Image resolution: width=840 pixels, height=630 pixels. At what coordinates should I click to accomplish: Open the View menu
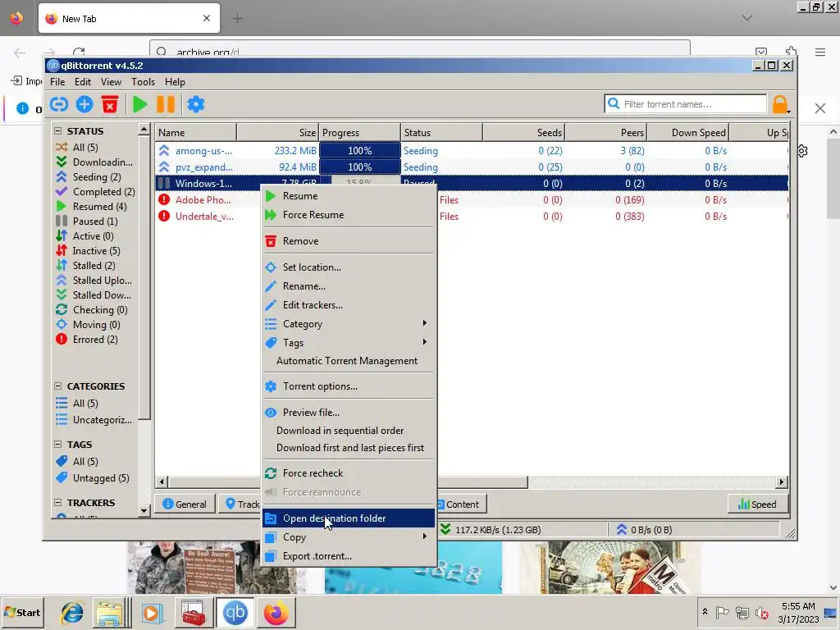click(x=111, y=81)
